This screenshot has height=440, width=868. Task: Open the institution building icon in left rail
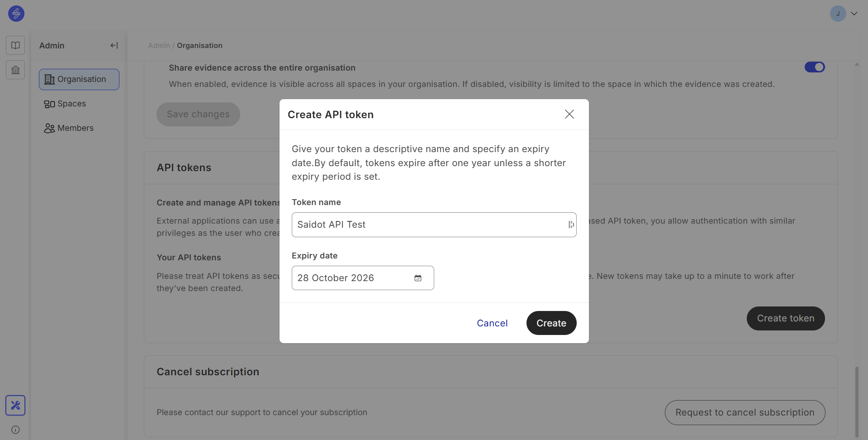(x=15, y=70)
